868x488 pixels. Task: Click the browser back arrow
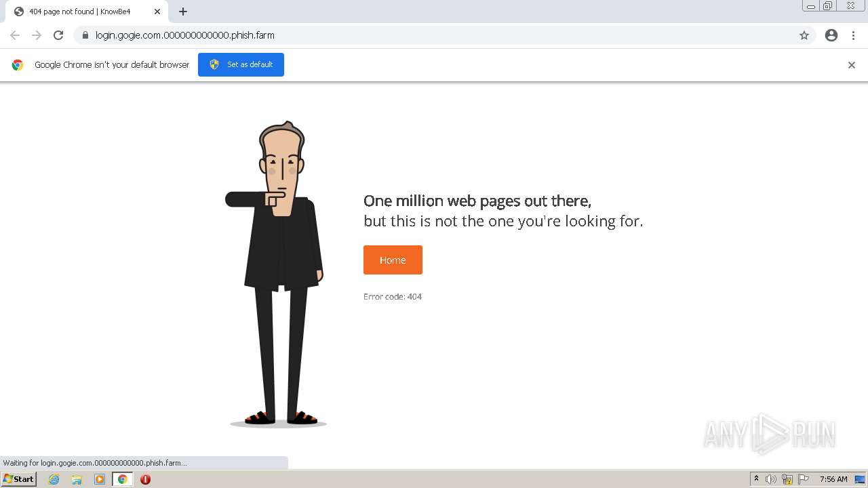(x=15, y=35)
